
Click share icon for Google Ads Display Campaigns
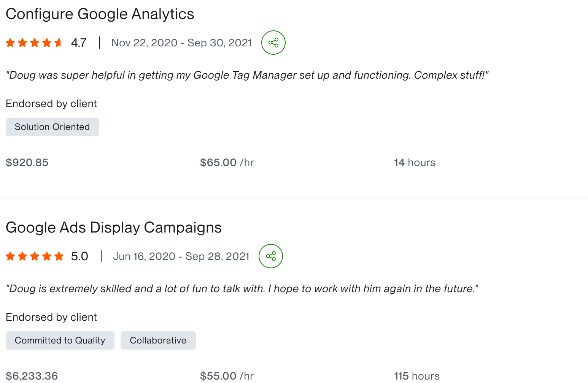click(x=271, y=256)
